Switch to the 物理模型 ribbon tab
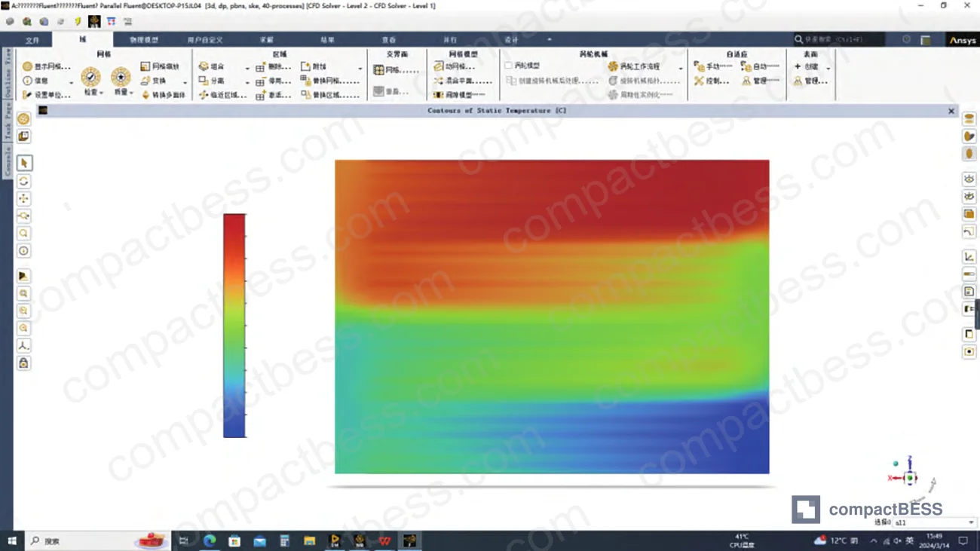This screenshot has height=551, width=980. [144, 40]
